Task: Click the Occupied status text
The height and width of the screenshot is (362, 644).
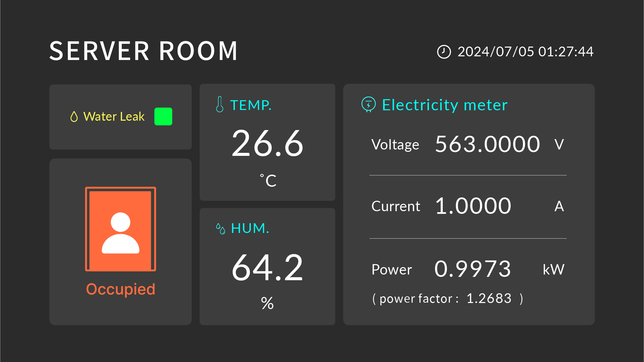Action: [120, 289]
